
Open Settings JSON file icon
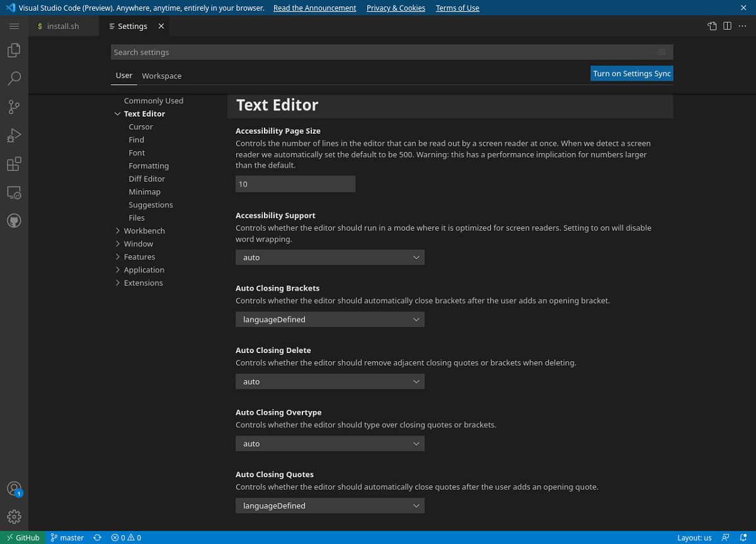coord(712,26)
